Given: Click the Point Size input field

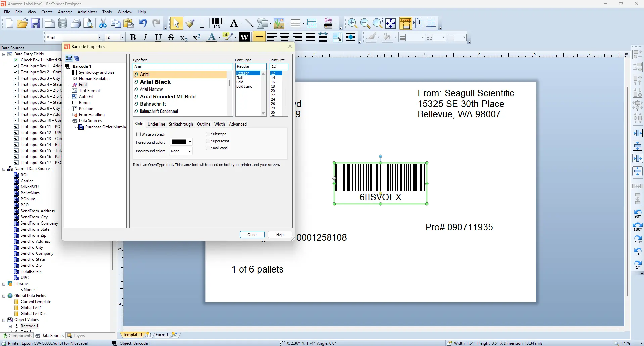Looking at the screenshot, I should pos(279,66).
